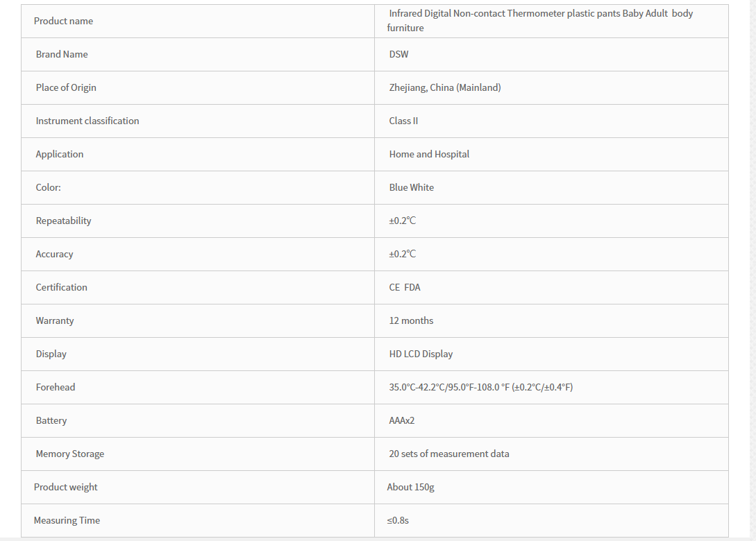Select Zhejiang, China (Mainland) value
The height and width of the screenshot is (541, 756).
pyautogui.click(x=445, y=87)
